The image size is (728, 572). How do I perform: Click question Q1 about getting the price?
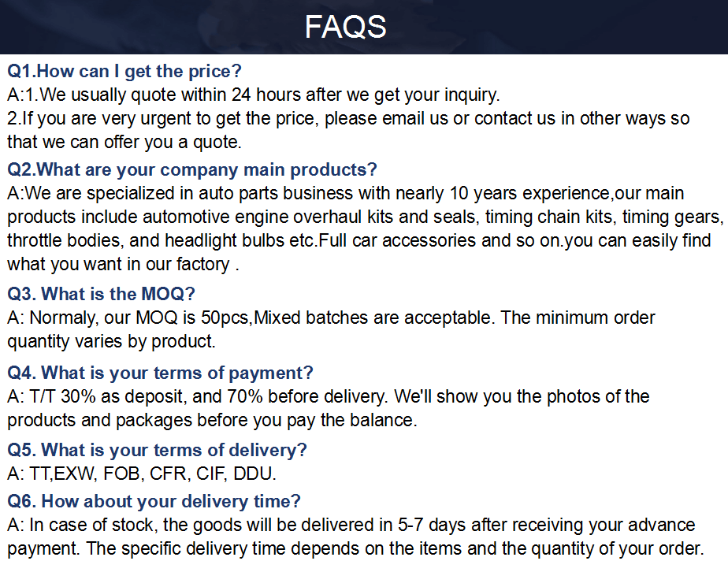pyautogui.click(x=124, y=72)
